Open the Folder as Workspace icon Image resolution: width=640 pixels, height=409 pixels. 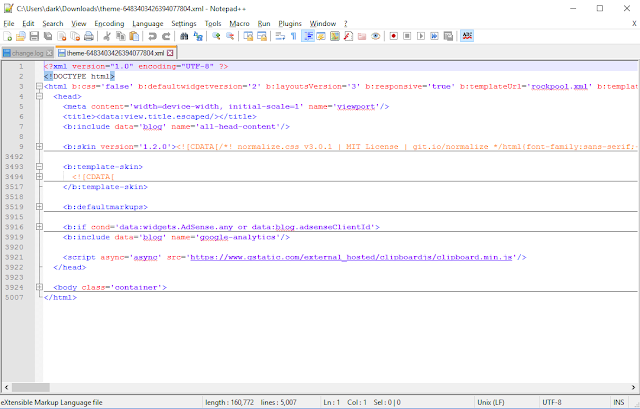click(x=362, y=36)
